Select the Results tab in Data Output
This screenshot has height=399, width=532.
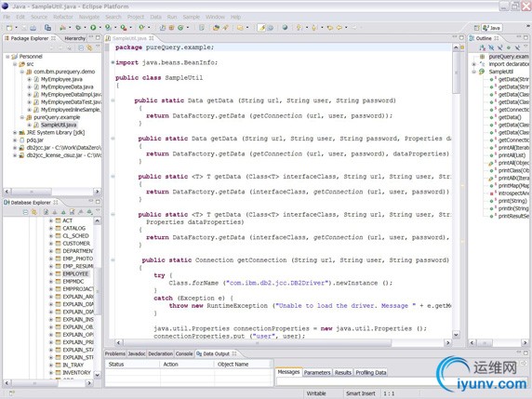pyautogui.click(x=343, y=372)
